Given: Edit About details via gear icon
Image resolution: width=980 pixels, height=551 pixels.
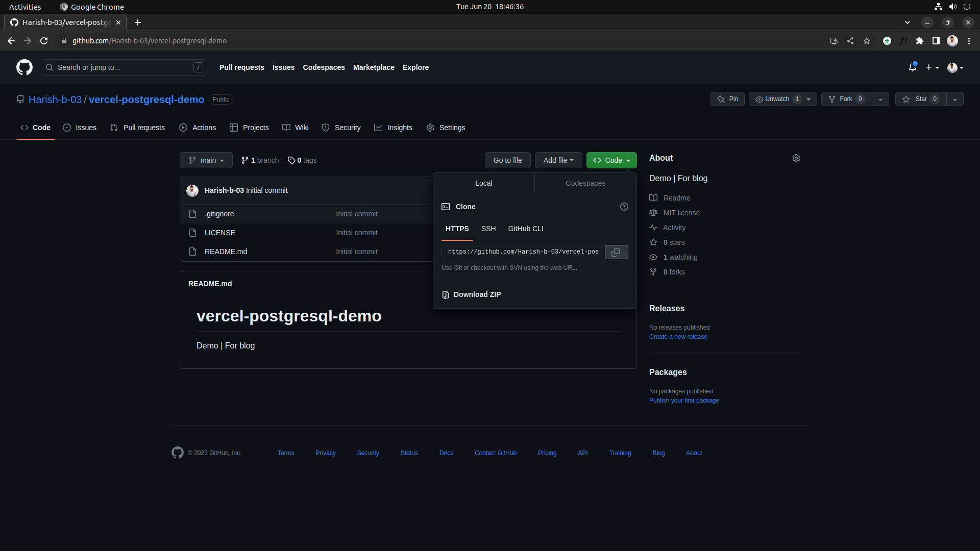Looking at the screenshot, I should click(796, 158).
